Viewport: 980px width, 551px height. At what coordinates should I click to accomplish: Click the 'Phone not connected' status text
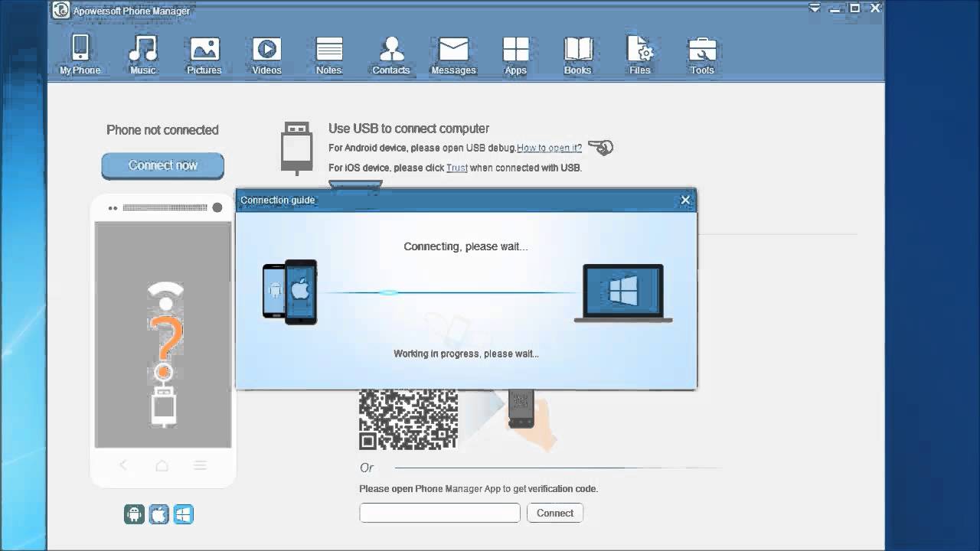162,130
